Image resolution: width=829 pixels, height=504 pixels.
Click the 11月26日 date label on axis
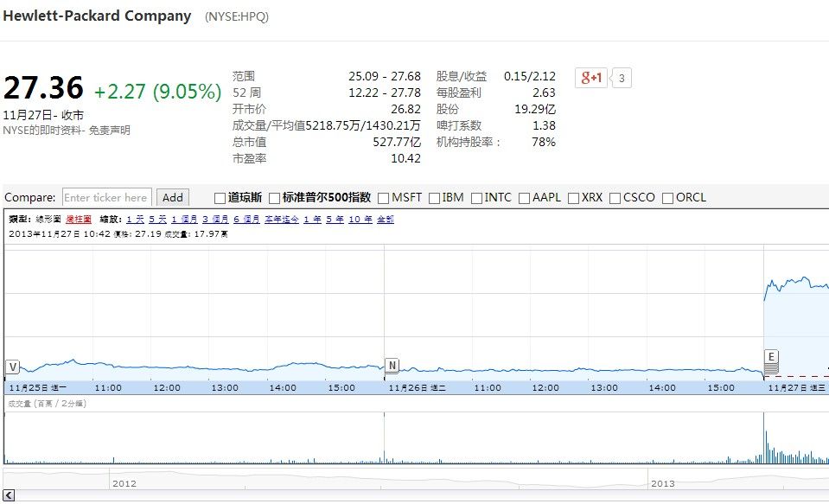417,387
